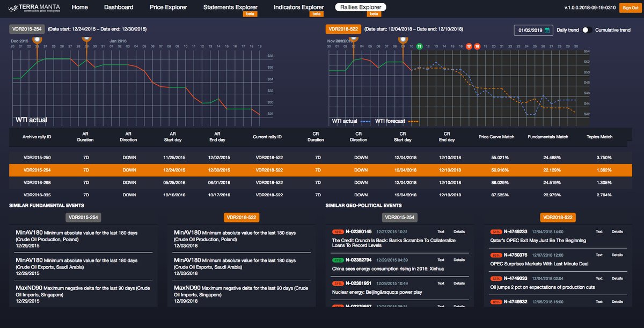644x328 pixels.
Task: Click the Topics Match column header
Action: (x=599, y=137)
